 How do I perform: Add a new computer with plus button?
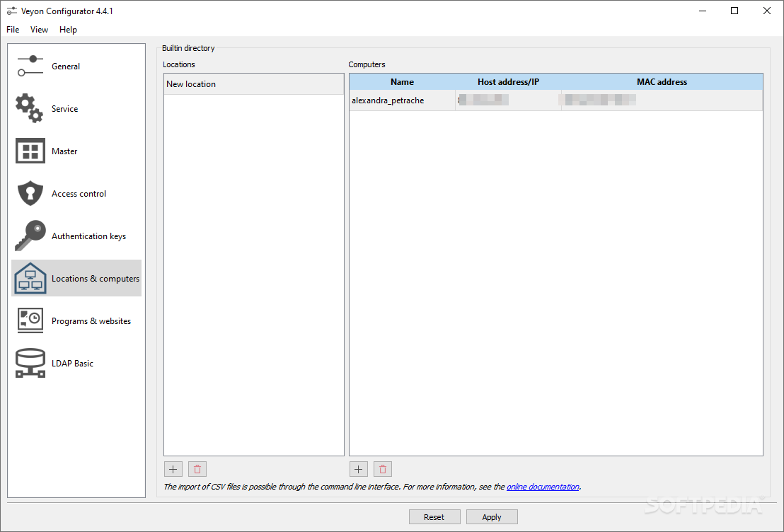pos(359,469)
